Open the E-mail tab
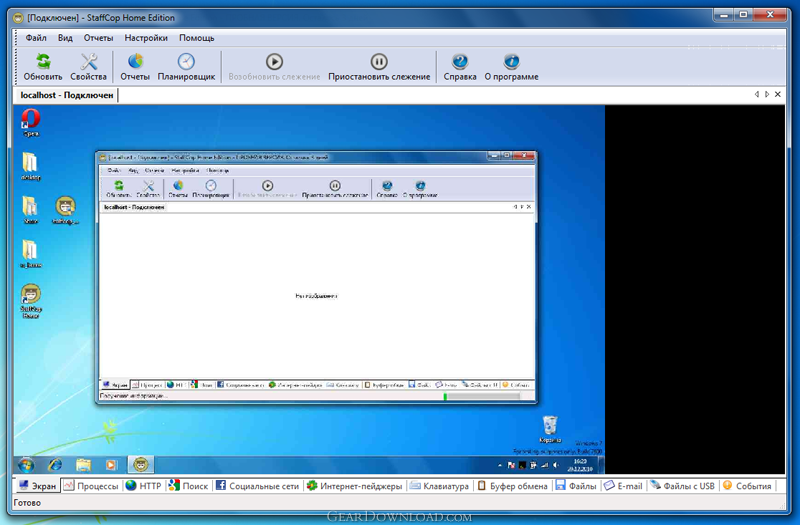Viewport: 800px width, 525px height. point(623,486)
